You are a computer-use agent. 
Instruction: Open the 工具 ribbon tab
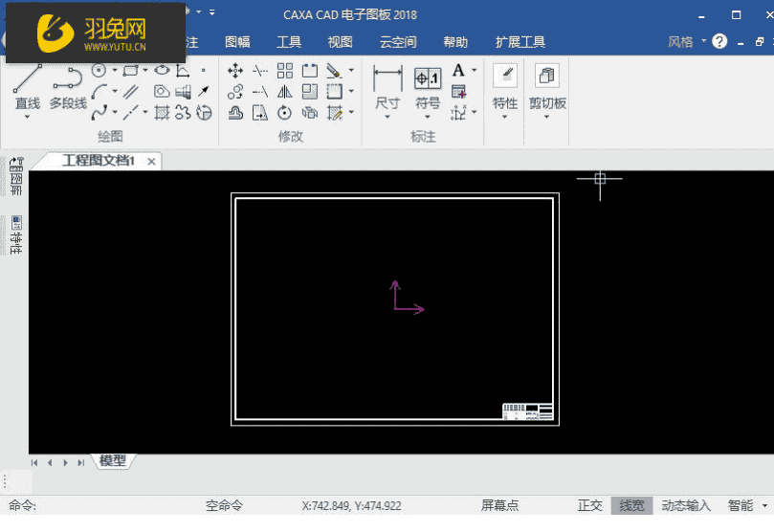point(289,42)
